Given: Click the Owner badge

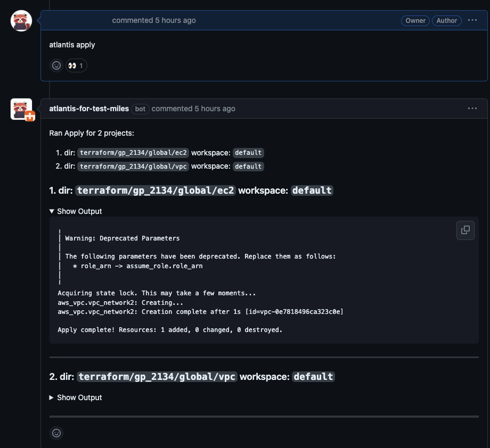Looking at the screenshot, I should point(415,21).
